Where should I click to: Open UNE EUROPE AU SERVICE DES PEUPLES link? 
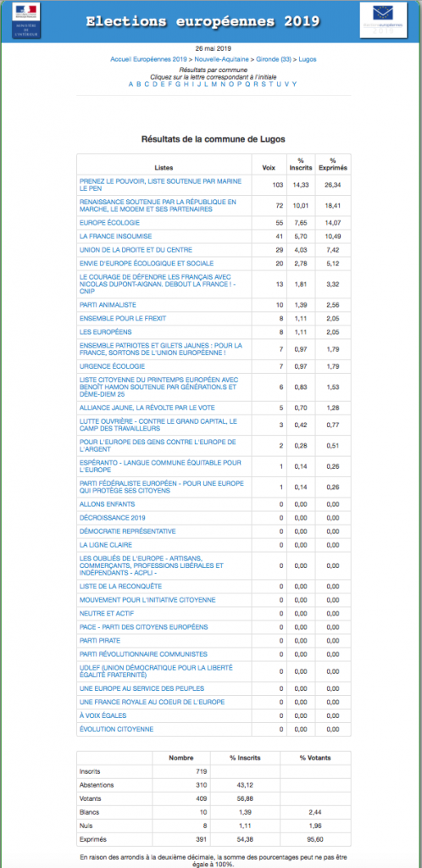[142, 688]
